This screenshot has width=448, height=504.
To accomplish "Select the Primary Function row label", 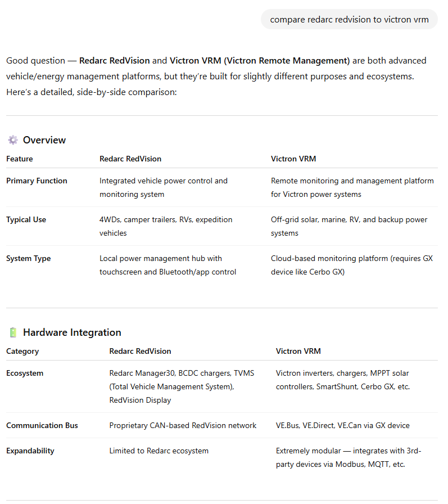I will pyautogui.click(x=37, y=181).
